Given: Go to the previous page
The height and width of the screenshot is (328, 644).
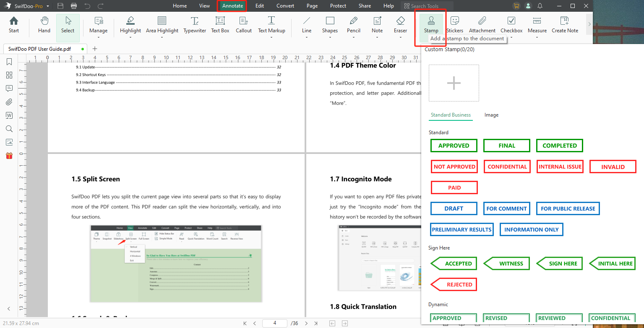Looking at the screenshot, I should (255, 323).
